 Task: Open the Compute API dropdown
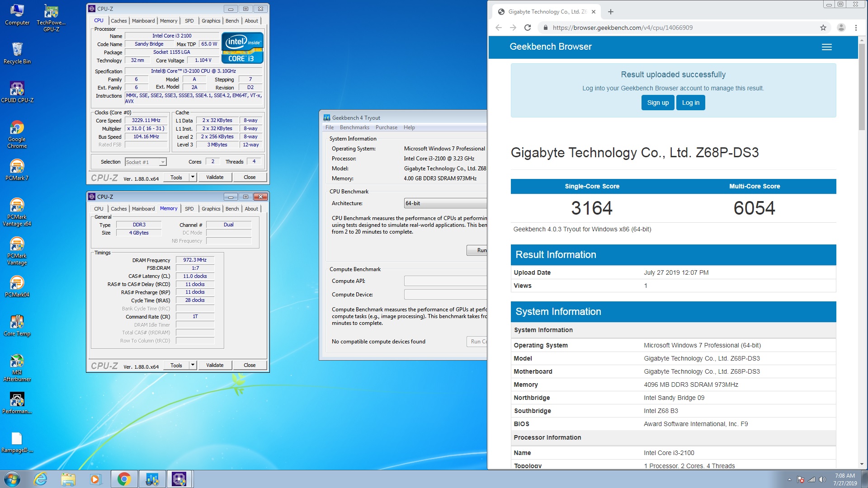pyautogui.click(x=445, y=281)
